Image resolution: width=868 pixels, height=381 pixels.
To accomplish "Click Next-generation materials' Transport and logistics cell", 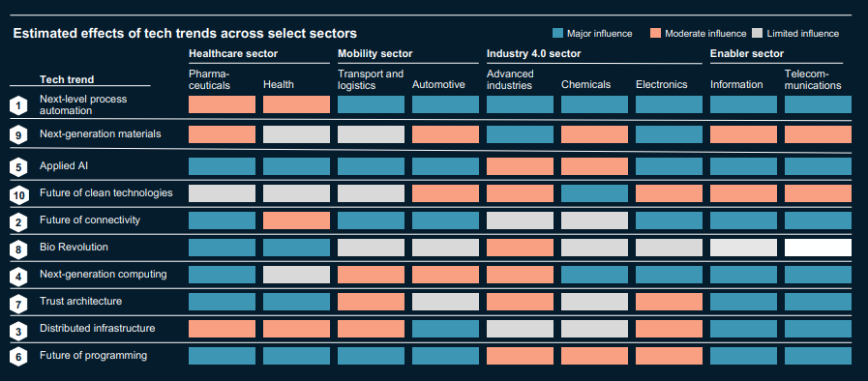I will coord(371,134).
